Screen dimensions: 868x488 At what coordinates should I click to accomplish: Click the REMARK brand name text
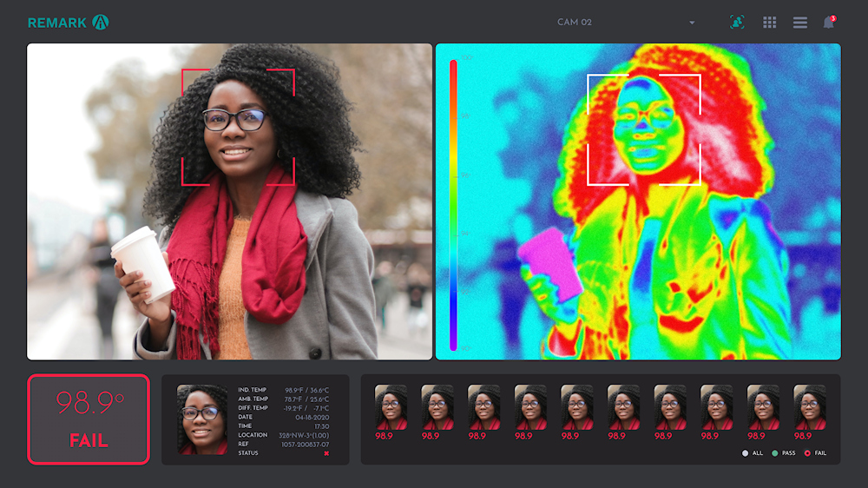[57, 23]
